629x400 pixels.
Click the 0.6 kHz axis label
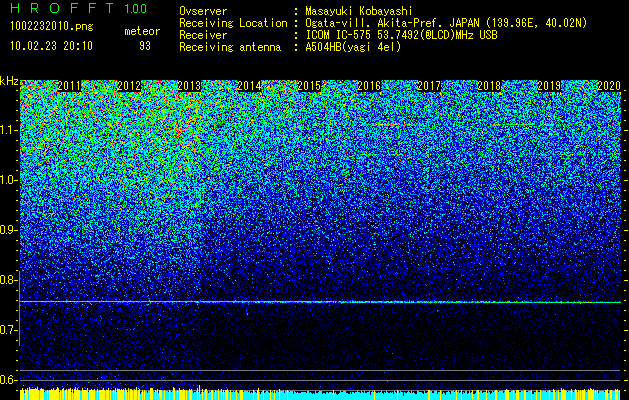(x=9, y=380)
